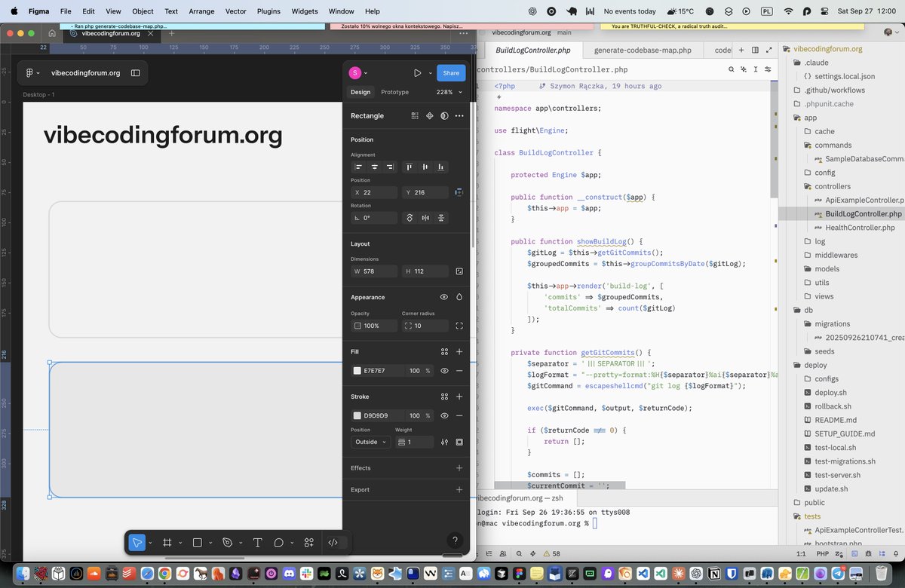
Task: Click Align vertical centers icon
Action: tap(425, 167)
